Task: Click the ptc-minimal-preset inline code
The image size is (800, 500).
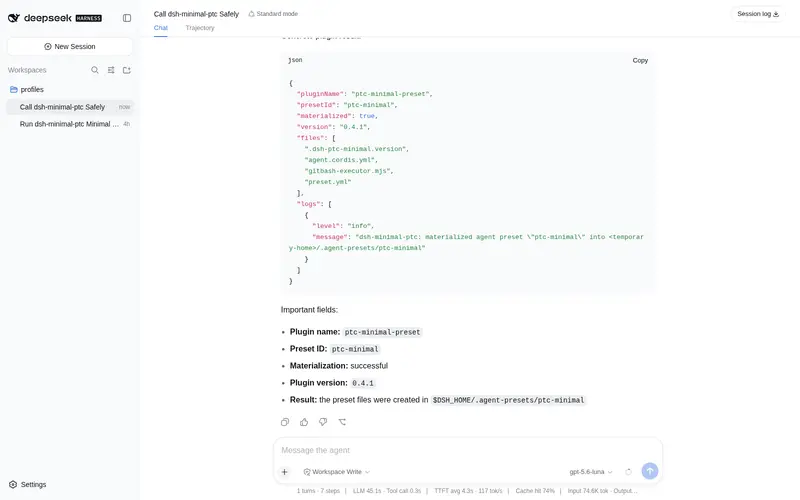Action: 382,332
